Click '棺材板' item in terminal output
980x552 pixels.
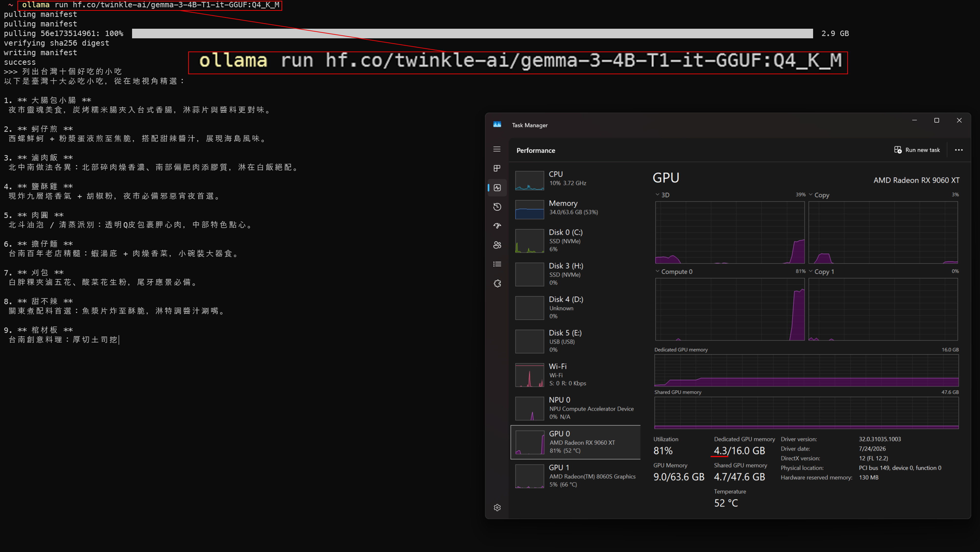pos(45,330)
